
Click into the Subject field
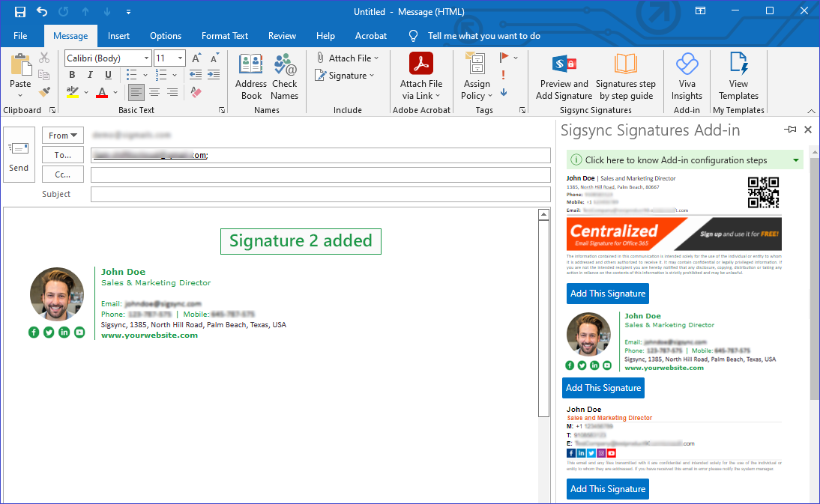[x=320, y=195]
